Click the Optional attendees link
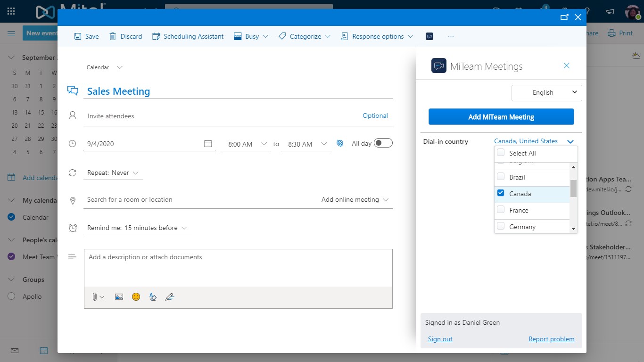644x362 pixels. click(375, 115)
